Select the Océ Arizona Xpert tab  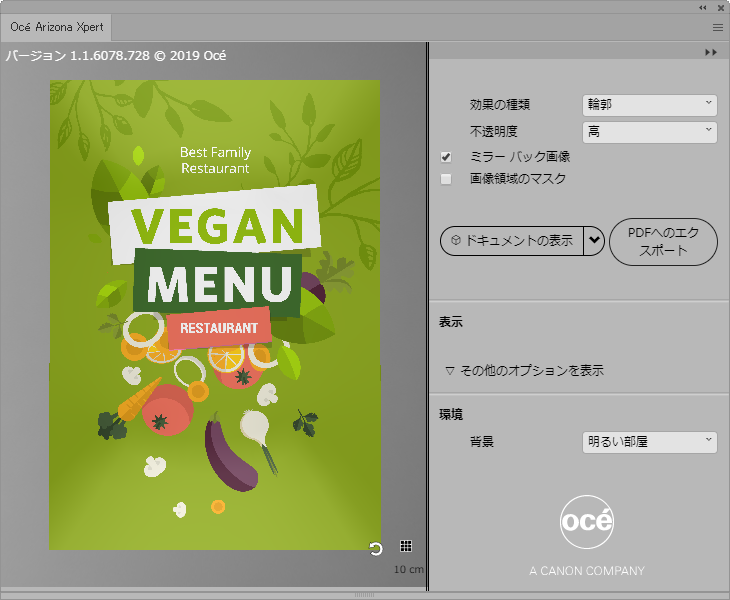56,27
